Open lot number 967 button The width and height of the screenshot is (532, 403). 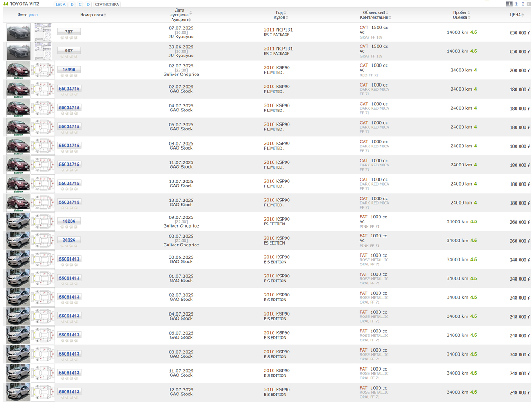[x=69, y=51]
